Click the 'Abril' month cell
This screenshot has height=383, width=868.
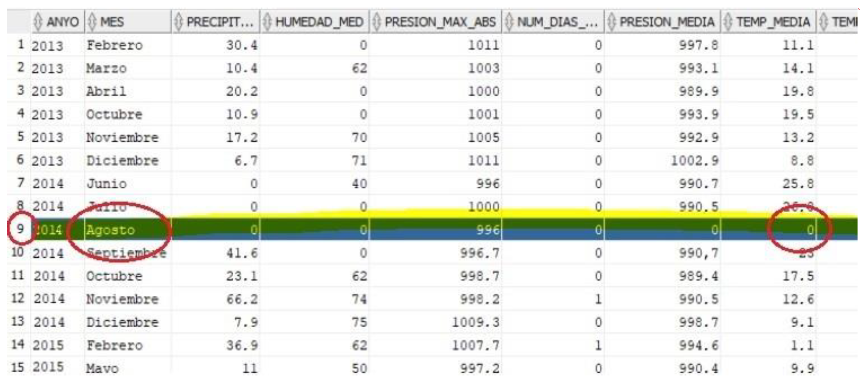pos(106,91)
